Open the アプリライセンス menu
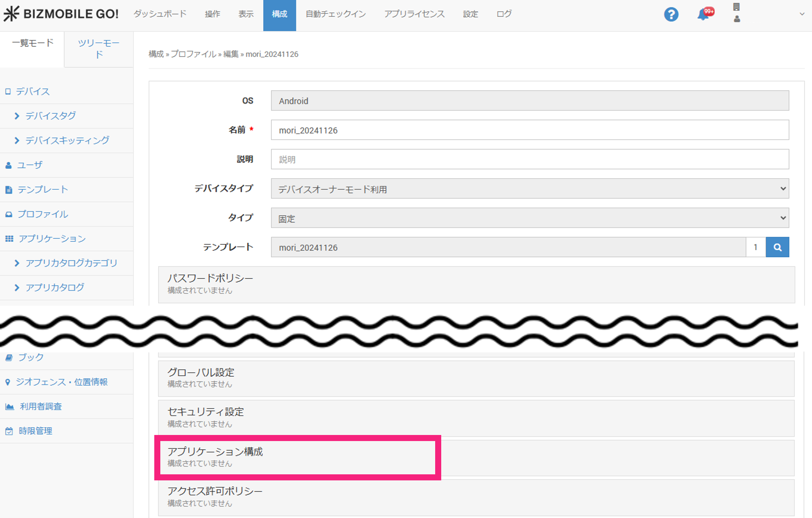 [x=414, y=14]
